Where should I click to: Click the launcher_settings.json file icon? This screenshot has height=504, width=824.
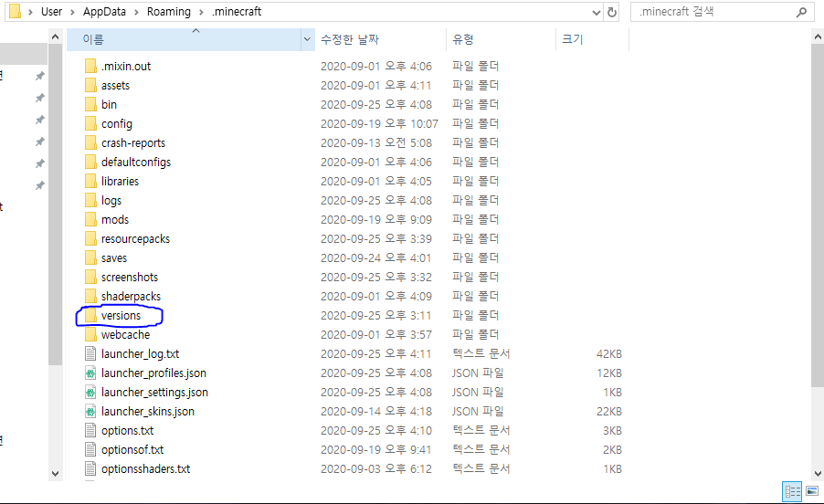point(90,392)
